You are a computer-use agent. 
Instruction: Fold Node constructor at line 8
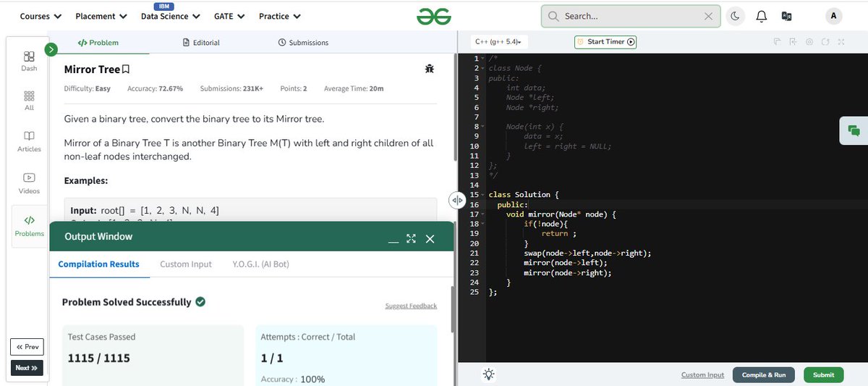tap(482, 127)
